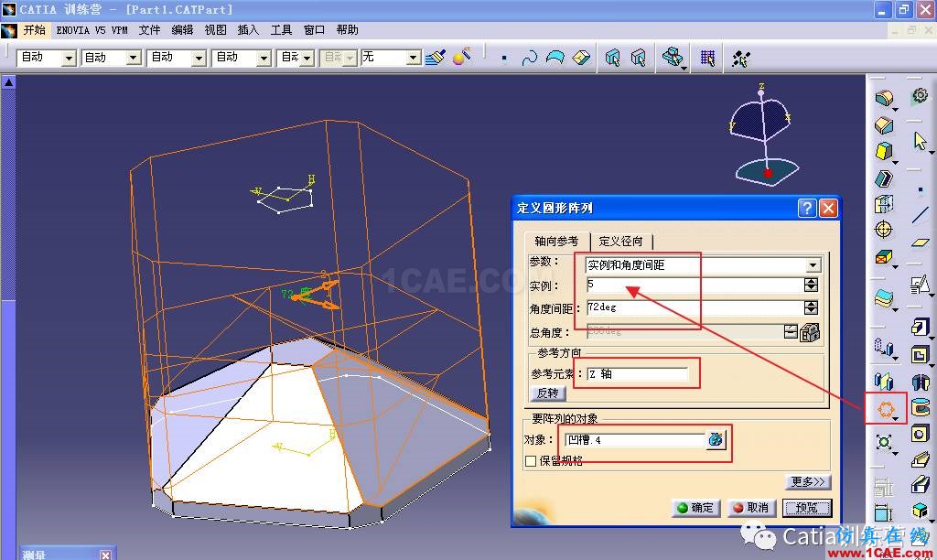The image size is (937, 560).
Task: Click the icon beside the 对象 field
Action: 716,440
